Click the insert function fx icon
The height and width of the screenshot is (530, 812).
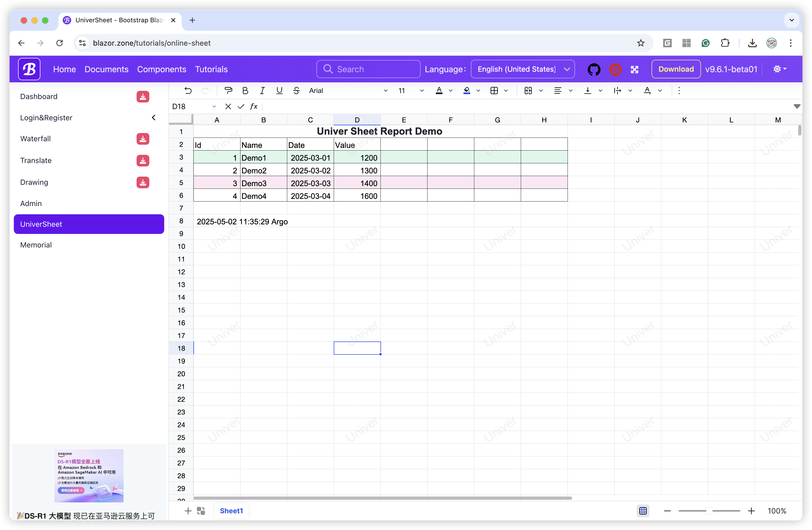point(253,106)
